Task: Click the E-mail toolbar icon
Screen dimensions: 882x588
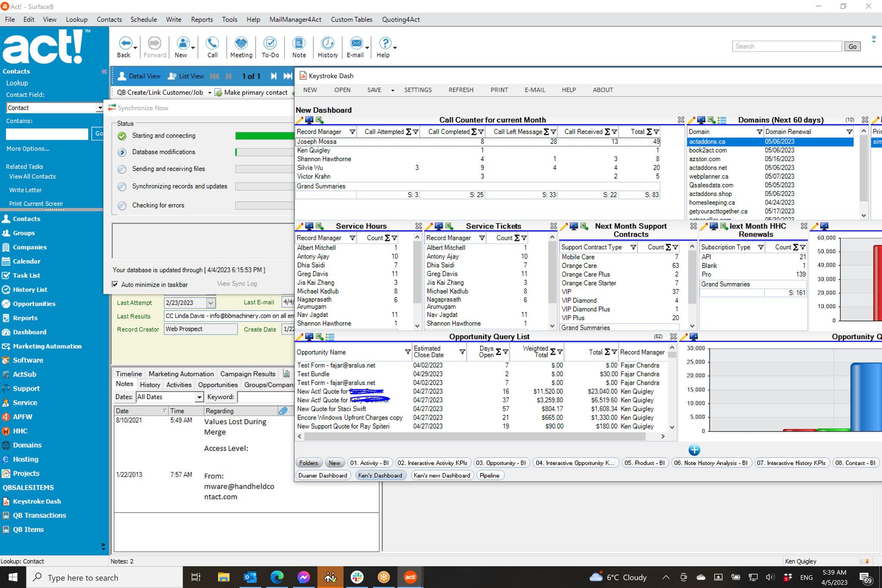Action: click(x=356, y=44)
